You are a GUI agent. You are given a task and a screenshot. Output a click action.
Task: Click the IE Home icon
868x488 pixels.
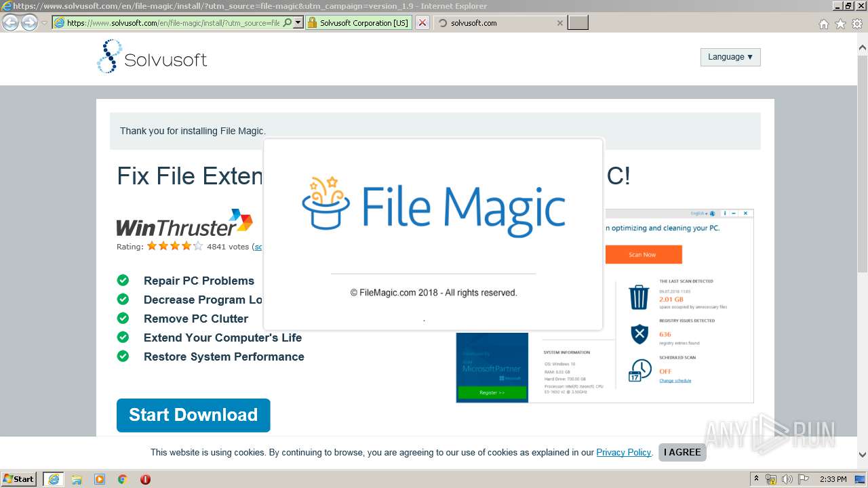click(823, 24)
